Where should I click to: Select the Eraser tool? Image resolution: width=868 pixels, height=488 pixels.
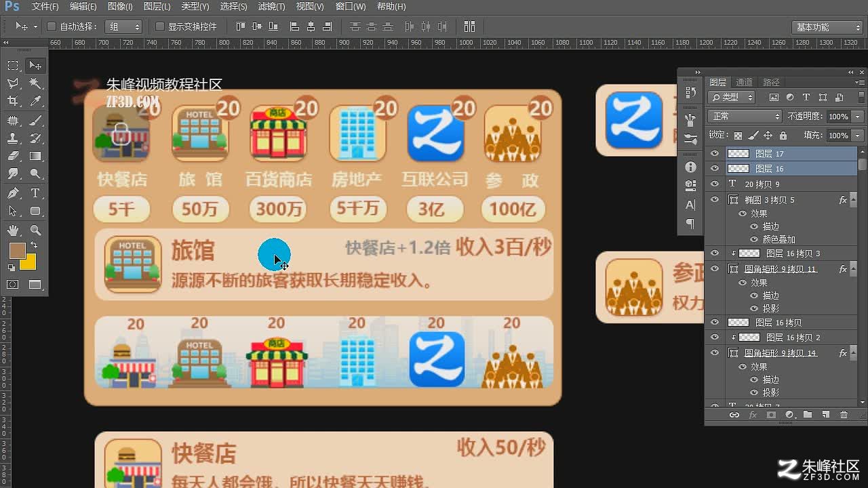(x=13, y=156)
